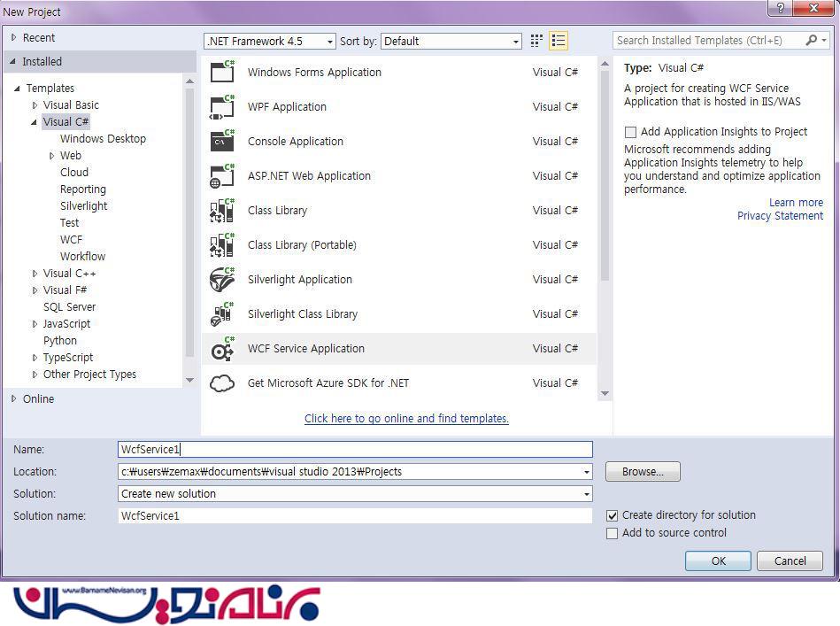The image size is (840, 626).
Task: Click the link to find templates online
Action: tap(406, 419)
